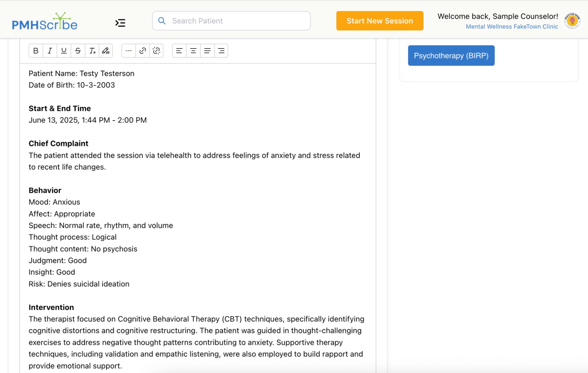588x373 pixels.
Task: Select the Psychotherapy (BIRP) template button
Action: (x=451, y=56)
